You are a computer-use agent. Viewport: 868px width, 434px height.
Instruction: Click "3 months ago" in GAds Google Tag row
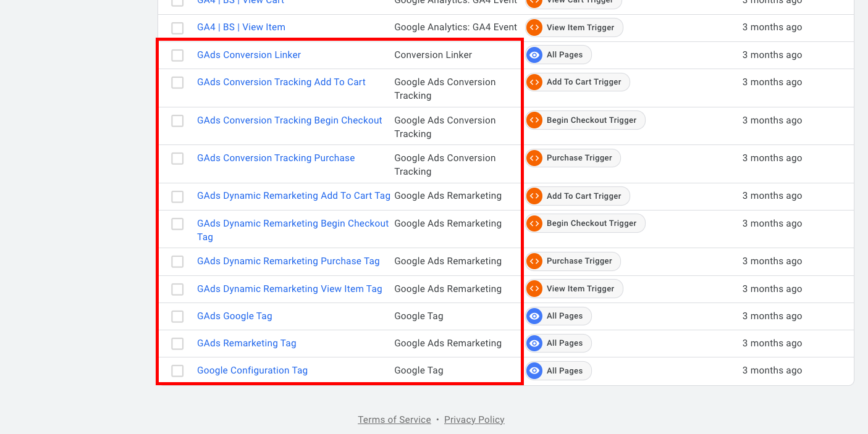tap(772, 316)
